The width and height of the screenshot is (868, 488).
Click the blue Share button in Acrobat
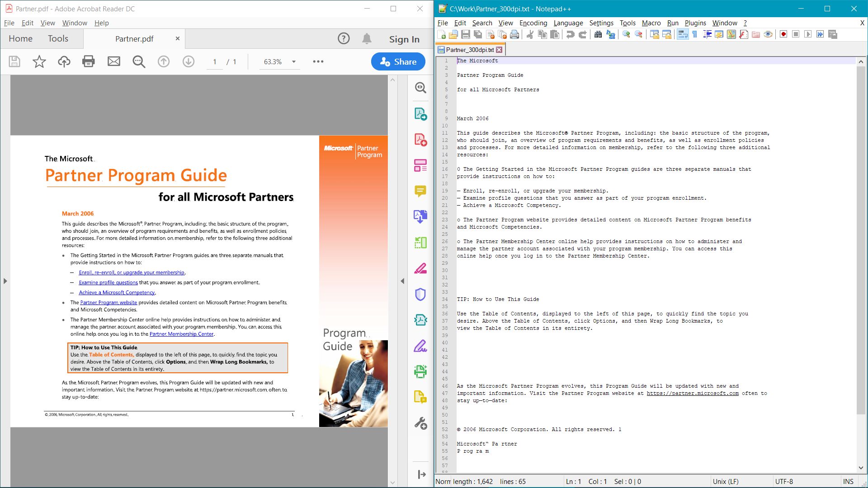(x=398, y=62)
